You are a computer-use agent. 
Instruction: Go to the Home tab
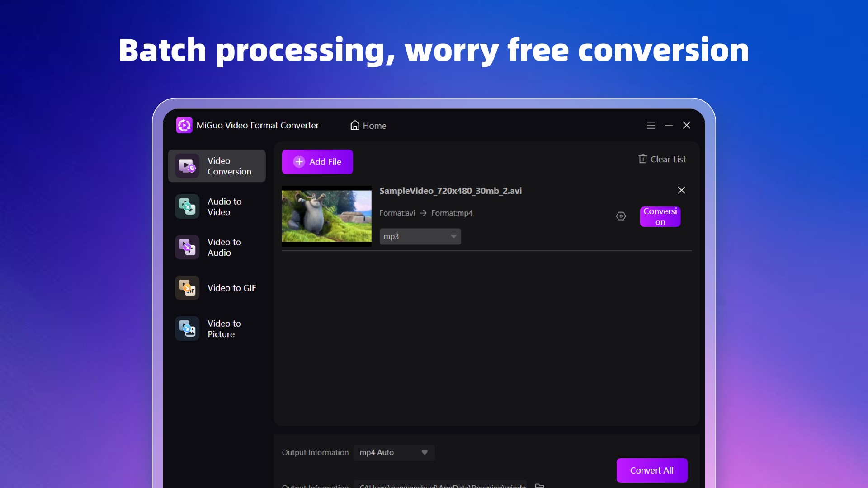[x=368, y=126]
